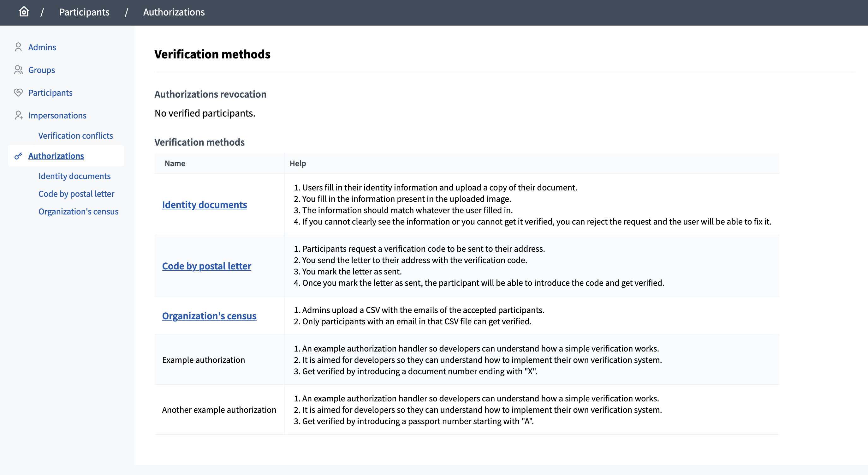The width and height of the screenshot is (868, 475).
Task: Open the Groups section
Action: (41, 70)
